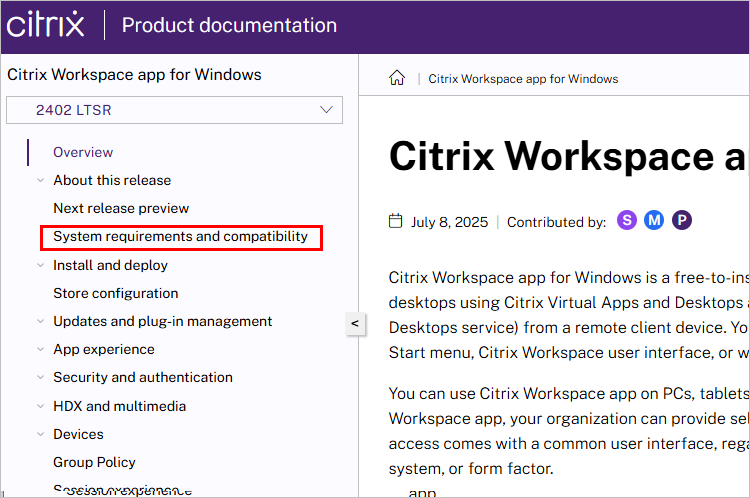Screen dimensions: 750x498
Task: Open App experience section
Action: pyautogui.click(x=104, y=350)
